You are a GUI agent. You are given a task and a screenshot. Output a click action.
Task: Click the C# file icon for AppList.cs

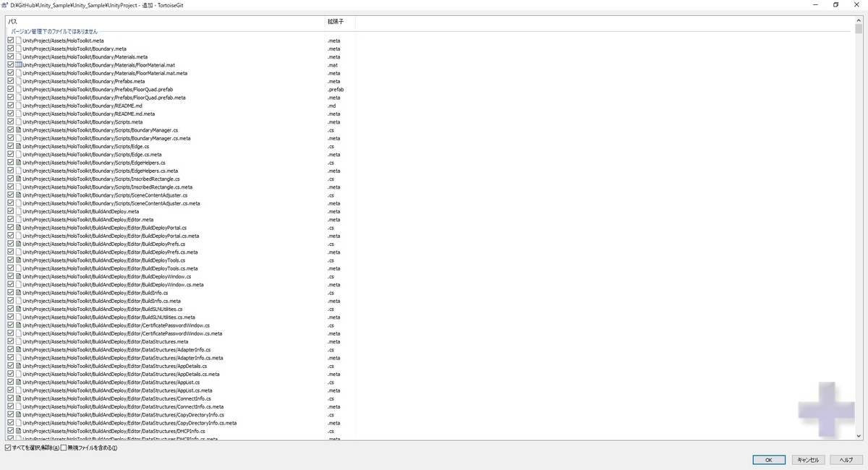click(19, 383)
